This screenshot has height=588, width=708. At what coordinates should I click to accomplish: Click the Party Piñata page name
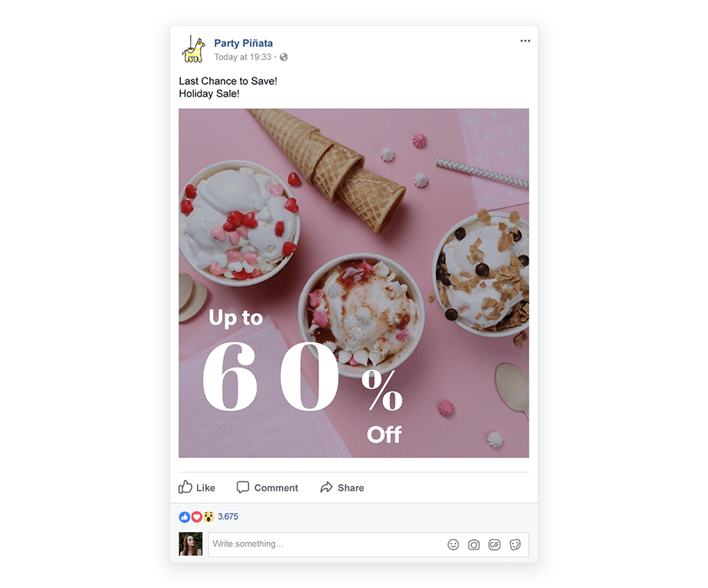pos(244,44)
